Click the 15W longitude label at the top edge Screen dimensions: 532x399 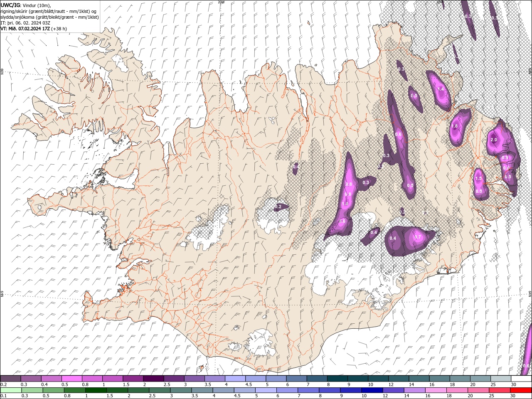point(440,2)
